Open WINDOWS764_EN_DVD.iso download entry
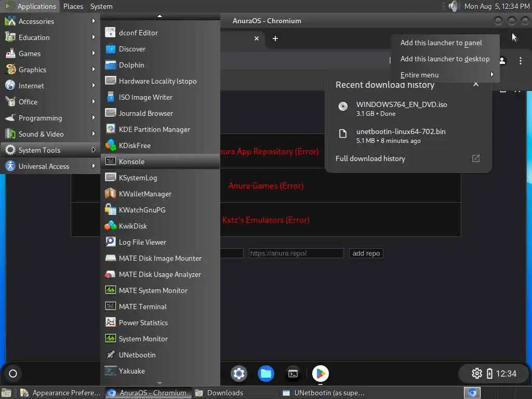Image resolution: width=532 pixels, height=399 pixels. (408, 109)
